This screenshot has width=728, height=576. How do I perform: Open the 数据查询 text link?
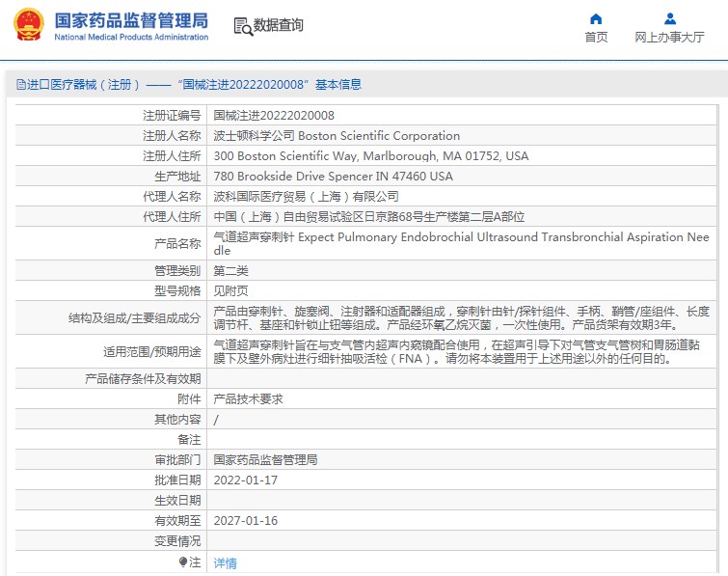pyautogui.click(x=279, y=26)
